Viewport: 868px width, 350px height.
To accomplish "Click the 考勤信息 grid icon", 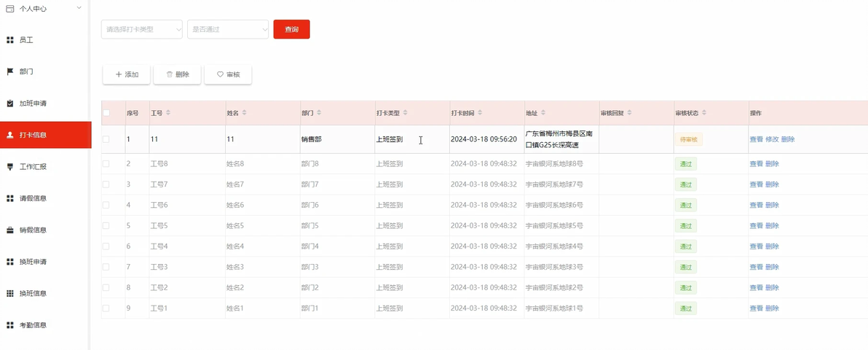I will (x=10, y=325).
